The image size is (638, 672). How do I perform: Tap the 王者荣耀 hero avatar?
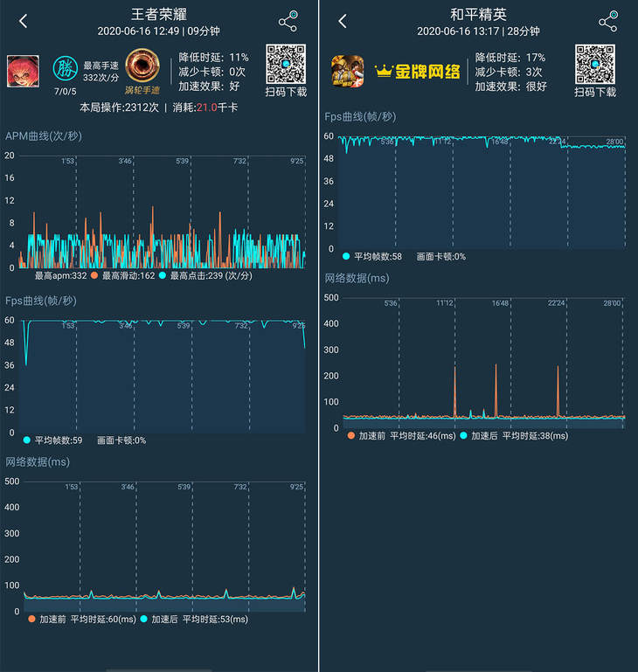tap(23, 71)
